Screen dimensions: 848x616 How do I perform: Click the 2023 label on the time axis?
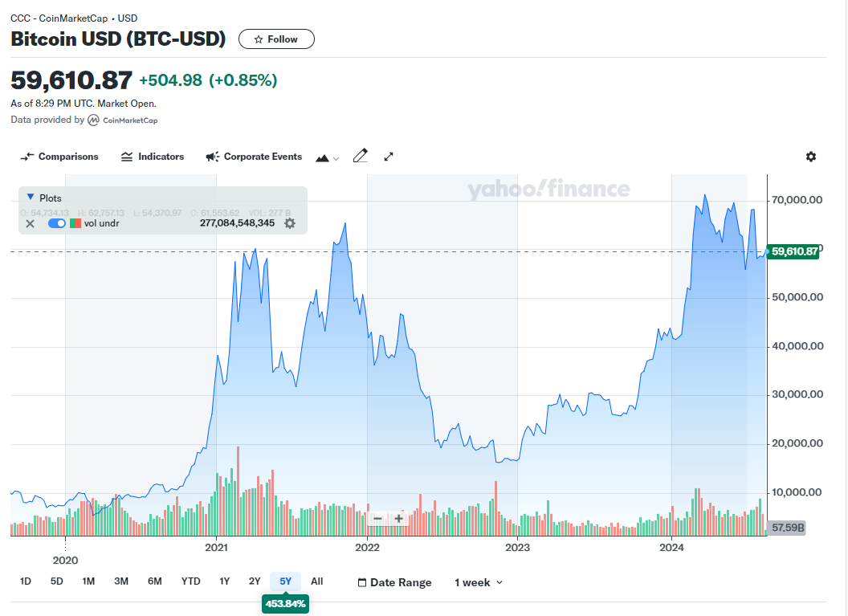(x=518, y=547)
